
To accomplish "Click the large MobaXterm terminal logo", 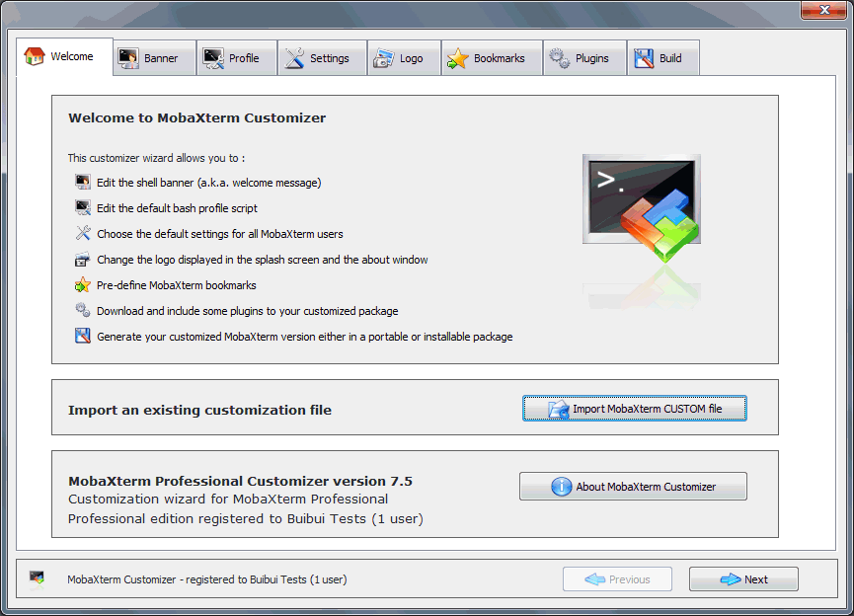I will pos(642,207).
